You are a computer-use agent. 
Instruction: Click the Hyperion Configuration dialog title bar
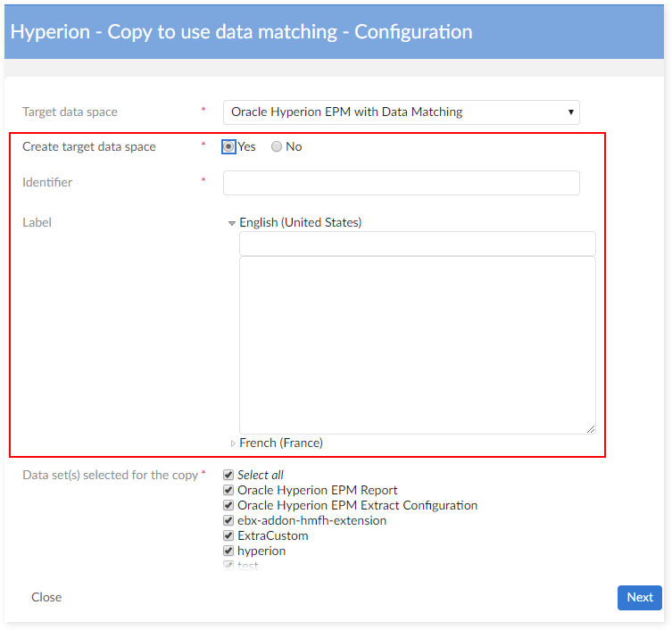click(x=336, y=32)
